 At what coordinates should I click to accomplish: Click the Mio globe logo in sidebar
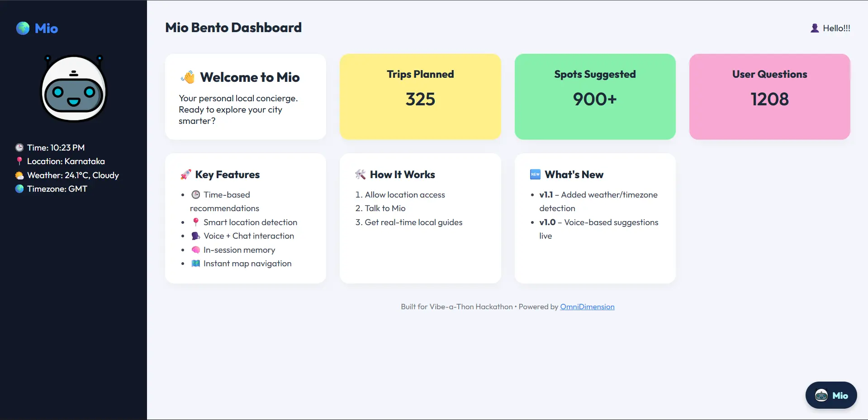coord(22,28)
